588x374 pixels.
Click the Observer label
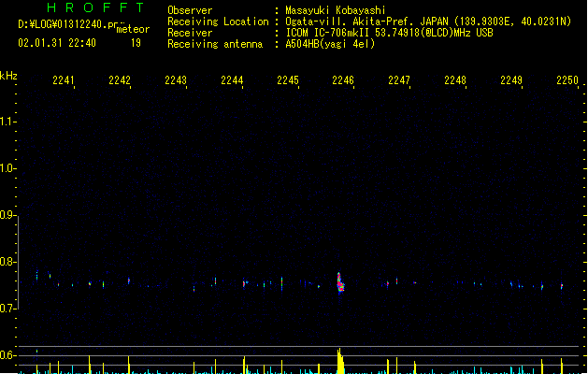coord(190,10)
